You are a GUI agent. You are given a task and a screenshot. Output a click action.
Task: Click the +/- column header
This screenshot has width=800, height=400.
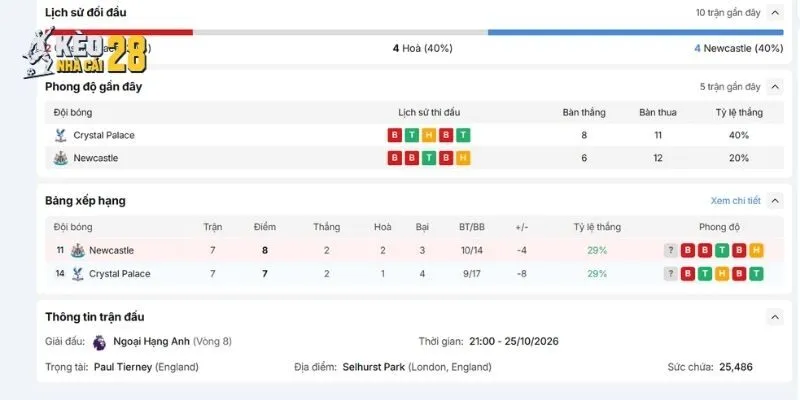point(521,227)
